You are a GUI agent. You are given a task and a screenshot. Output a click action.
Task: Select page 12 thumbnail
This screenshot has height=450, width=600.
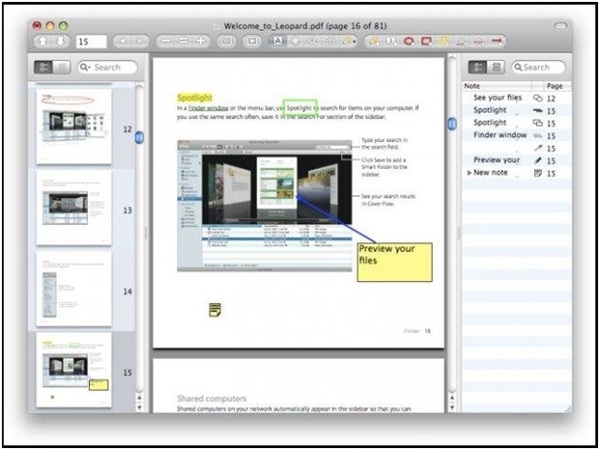point(74,126)
